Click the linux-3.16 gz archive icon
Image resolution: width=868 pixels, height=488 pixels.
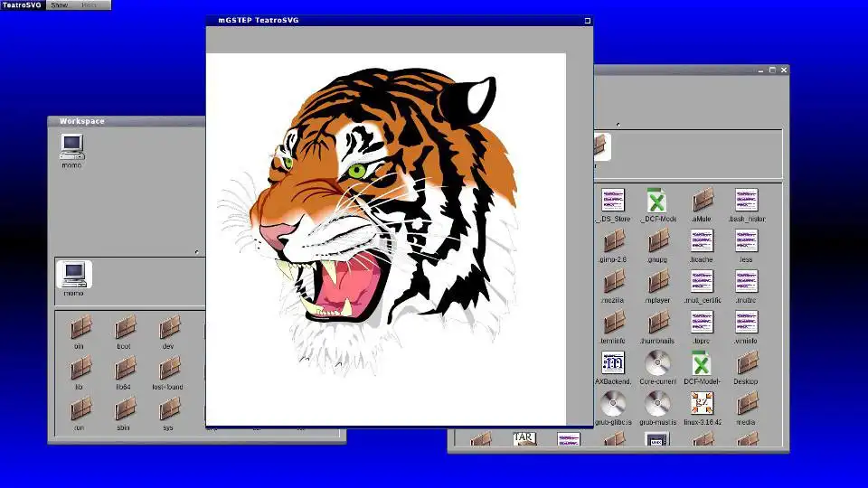tap(702, 404)
